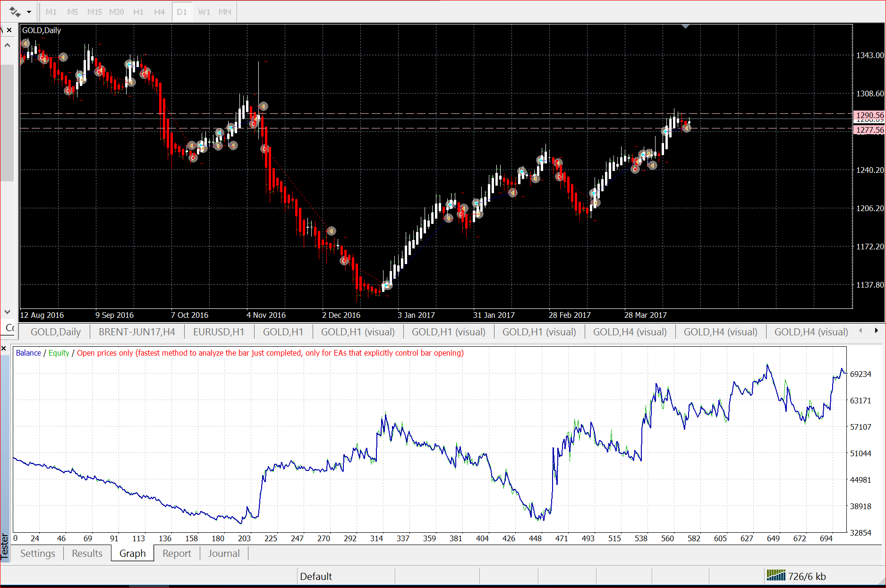
Task: Click the 694 trade number on graph axis
Action: coord(826,538)
